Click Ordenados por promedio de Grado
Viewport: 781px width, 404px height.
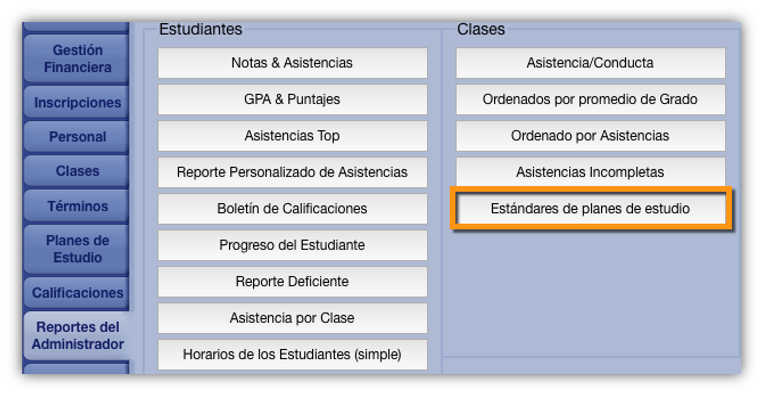(590, 100)
